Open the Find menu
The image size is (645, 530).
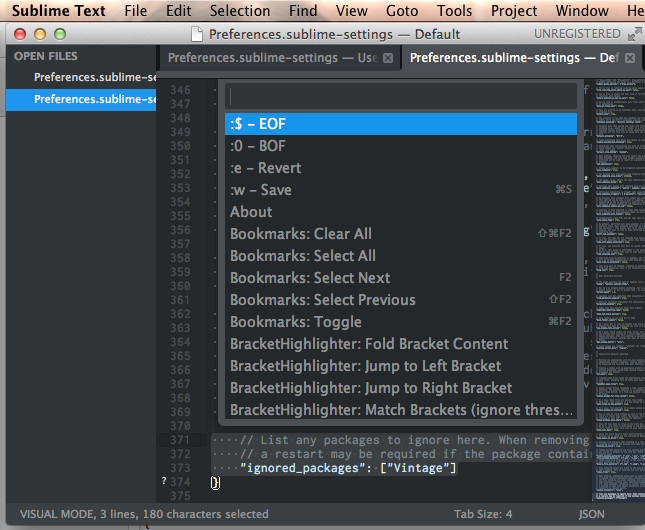(x=303, y=11)
